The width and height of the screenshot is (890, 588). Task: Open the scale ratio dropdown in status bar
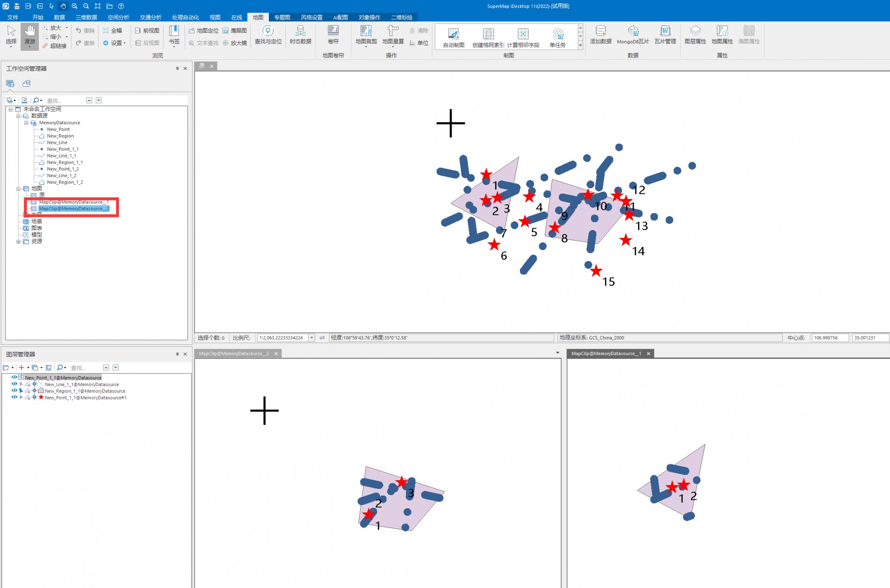point(311,338)
